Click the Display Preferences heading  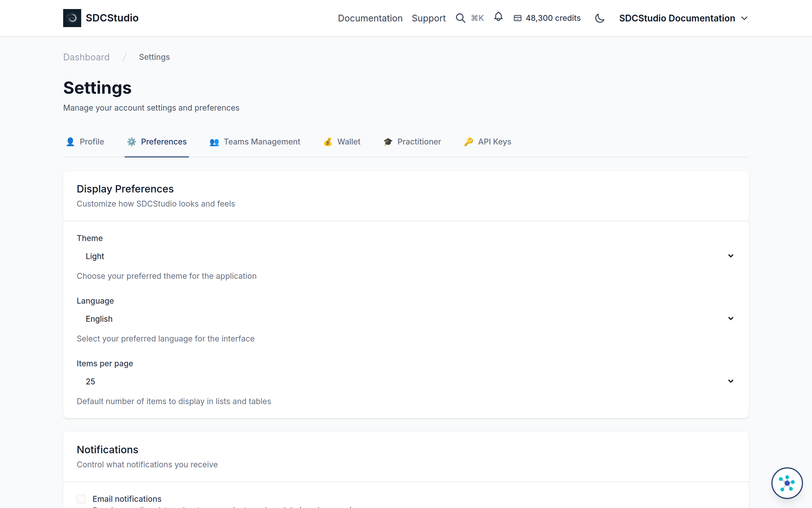pyautogui.click(x=125, y=189)
